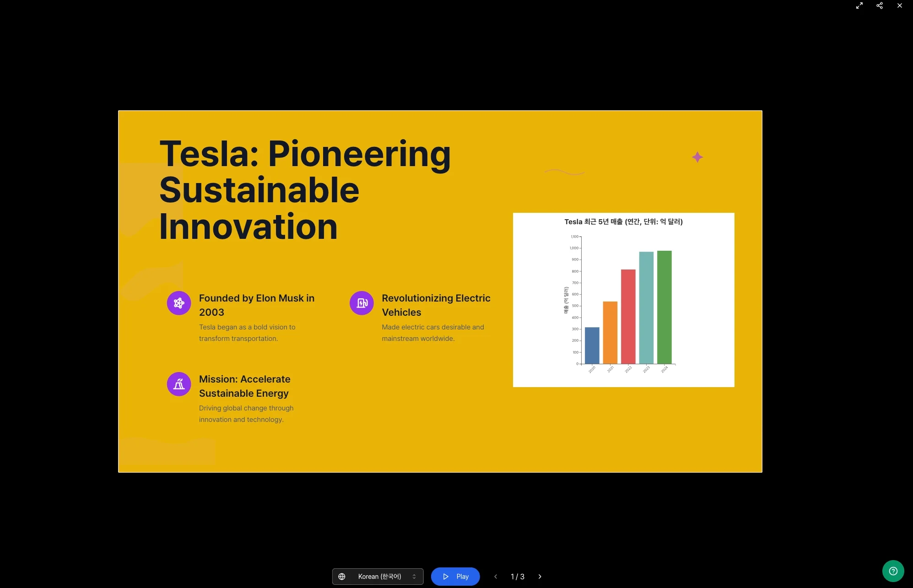Click the up-down chevrons in language selector

pos(414,577)
